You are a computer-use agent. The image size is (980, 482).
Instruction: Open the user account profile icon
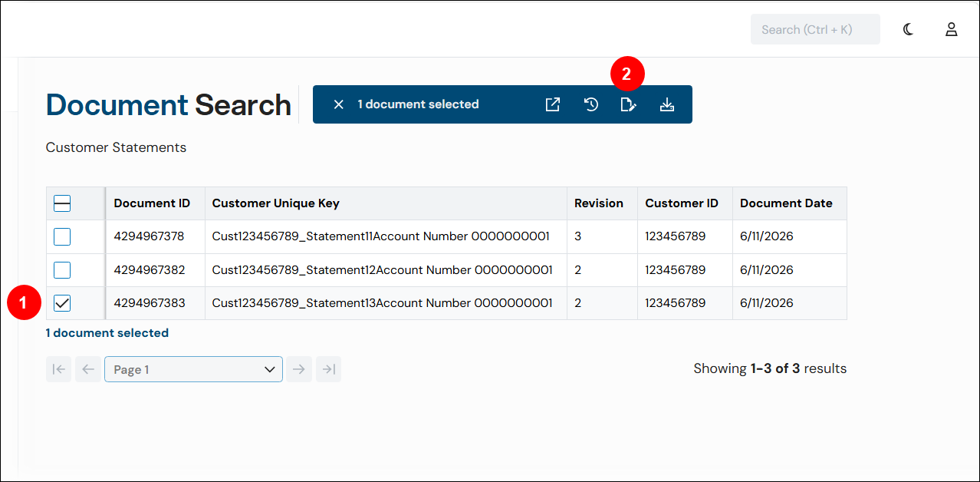[951, 29]
